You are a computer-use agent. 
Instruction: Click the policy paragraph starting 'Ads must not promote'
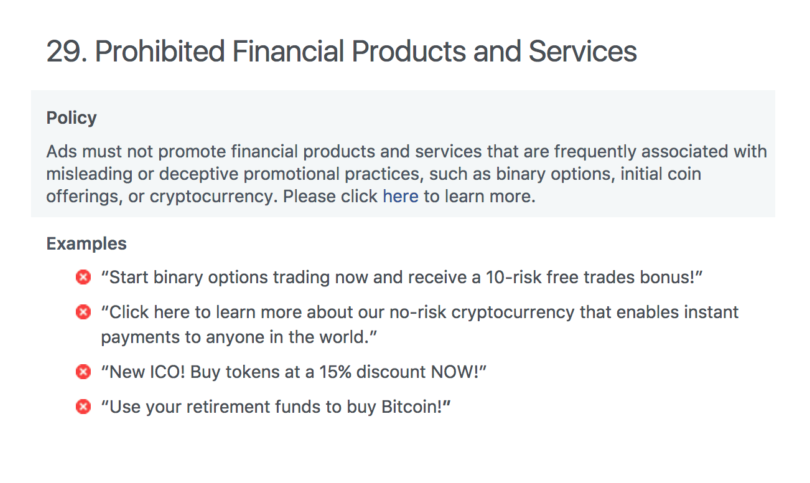(407, 174)
